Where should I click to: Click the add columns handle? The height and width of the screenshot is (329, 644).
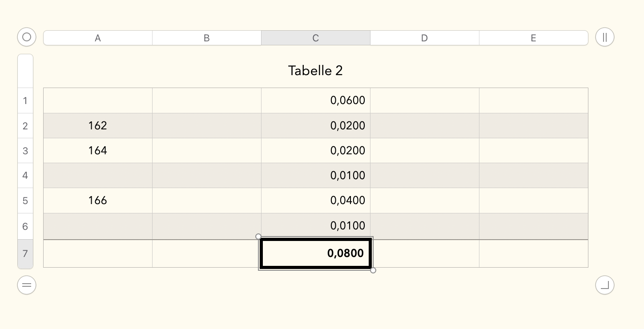point(604,37)
